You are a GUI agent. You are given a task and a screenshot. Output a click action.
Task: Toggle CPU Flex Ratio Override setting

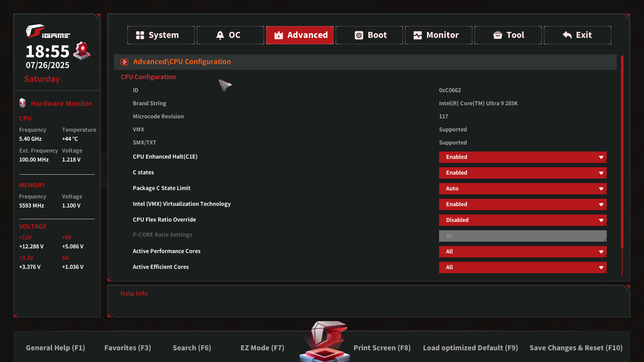pyautogui.click(x=523, y=220)
